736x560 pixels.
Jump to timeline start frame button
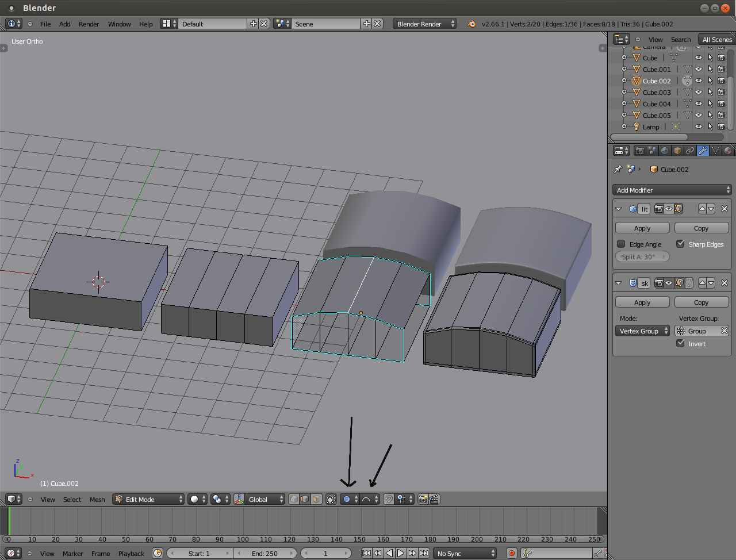tap(366, 553)
